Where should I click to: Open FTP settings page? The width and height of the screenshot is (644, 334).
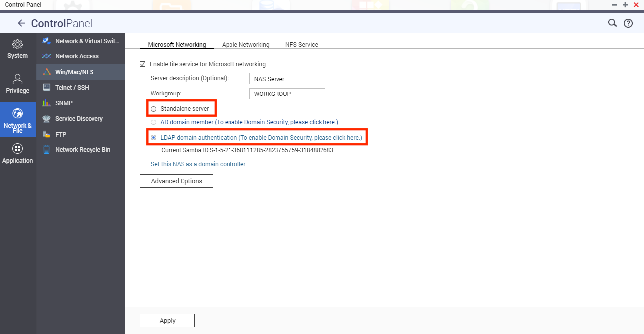coord(60,135)
